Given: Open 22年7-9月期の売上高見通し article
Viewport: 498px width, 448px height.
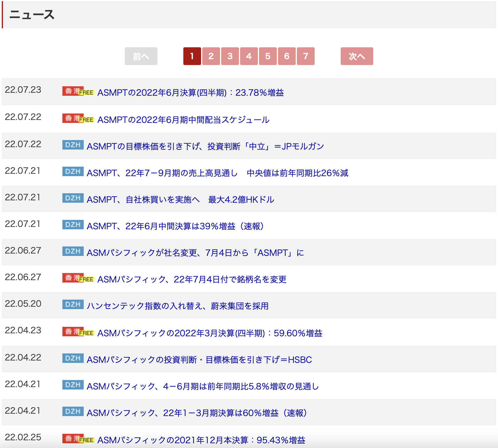Looking at the screenshot, I should pos(218,173).
